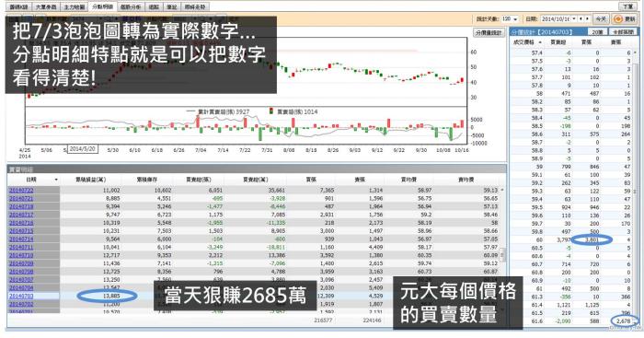Click the 今天 button
The image size is (644, 338).
[601, 19]
